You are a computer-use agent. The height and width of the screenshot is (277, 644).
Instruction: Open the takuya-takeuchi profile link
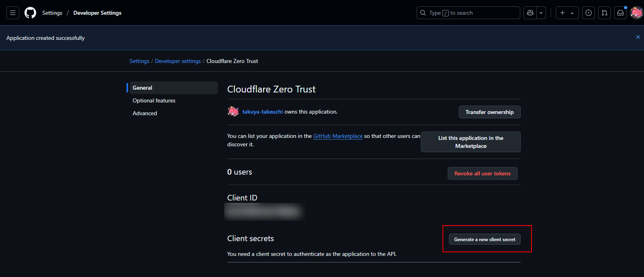pyautogui.click(x=263, y=112)
